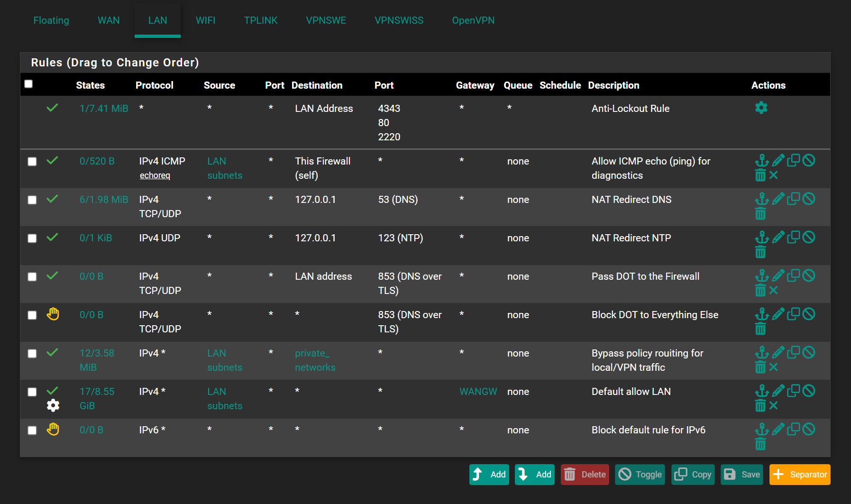Check the Block default rule for IPv6 checkbox
The image size is (851, 504).
(x=32, y=431)
